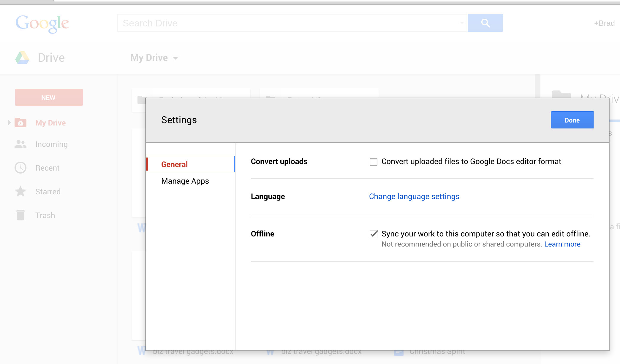
Task: Click the Incoming people icon
Action: click(20, 144)
